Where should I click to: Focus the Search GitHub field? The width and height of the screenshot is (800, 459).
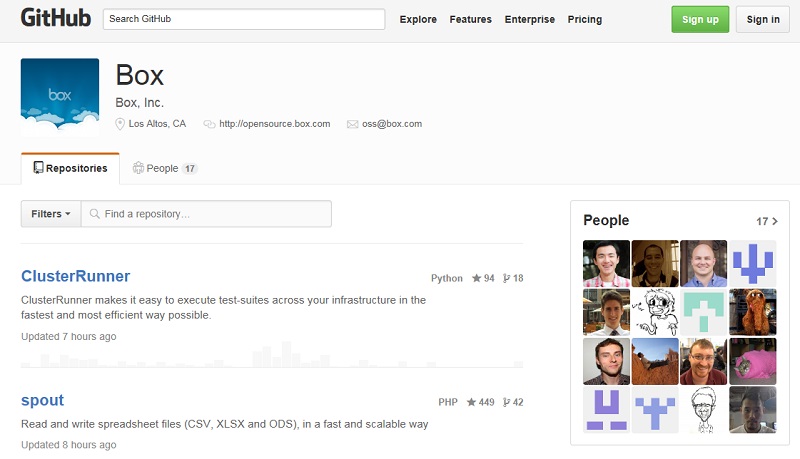[244, 19]
